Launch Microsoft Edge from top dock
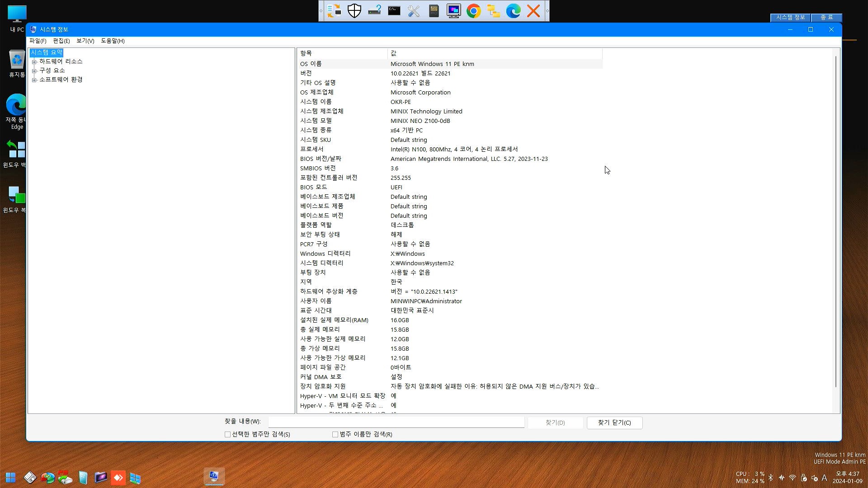The height and width of the screenshot is (488, 868). click(x=514, y=11)
